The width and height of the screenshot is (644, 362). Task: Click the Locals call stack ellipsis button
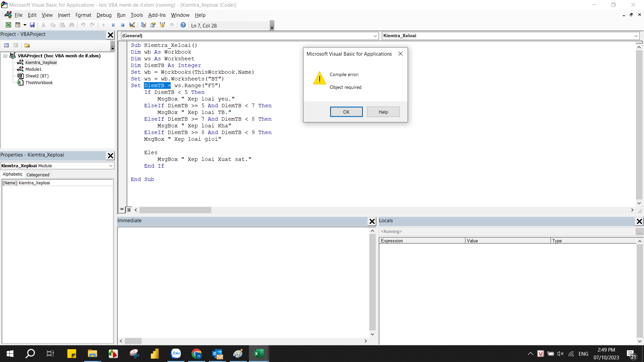(x=639, y=232)
